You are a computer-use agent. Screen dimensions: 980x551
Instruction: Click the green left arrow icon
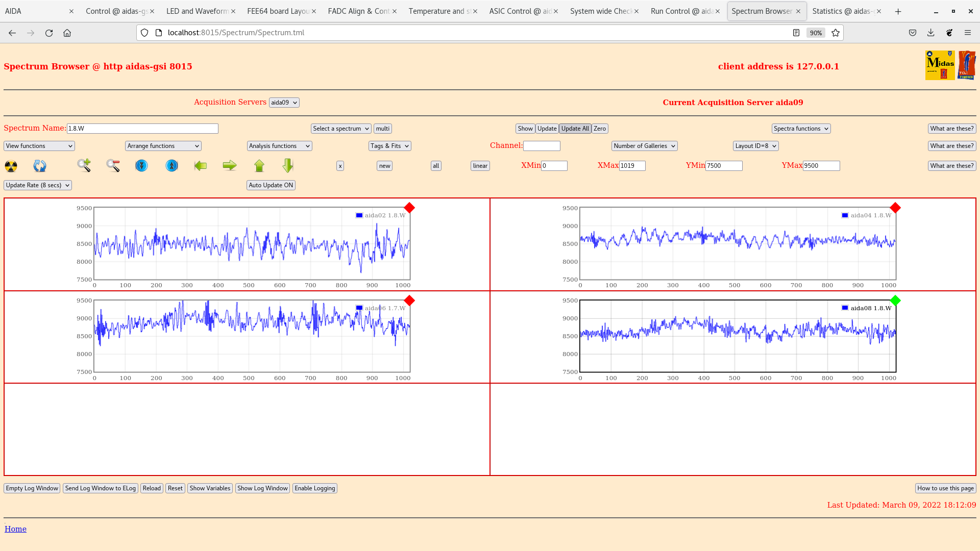(201, 166)
